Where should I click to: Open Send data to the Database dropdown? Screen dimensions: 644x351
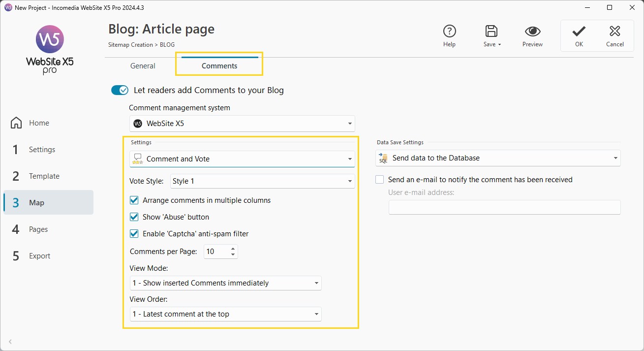point(498,158)
